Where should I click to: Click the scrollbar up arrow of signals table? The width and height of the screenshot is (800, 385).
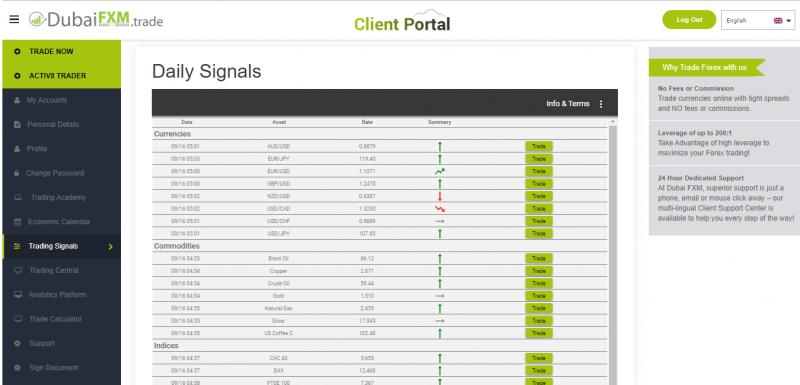click(613, 121)
